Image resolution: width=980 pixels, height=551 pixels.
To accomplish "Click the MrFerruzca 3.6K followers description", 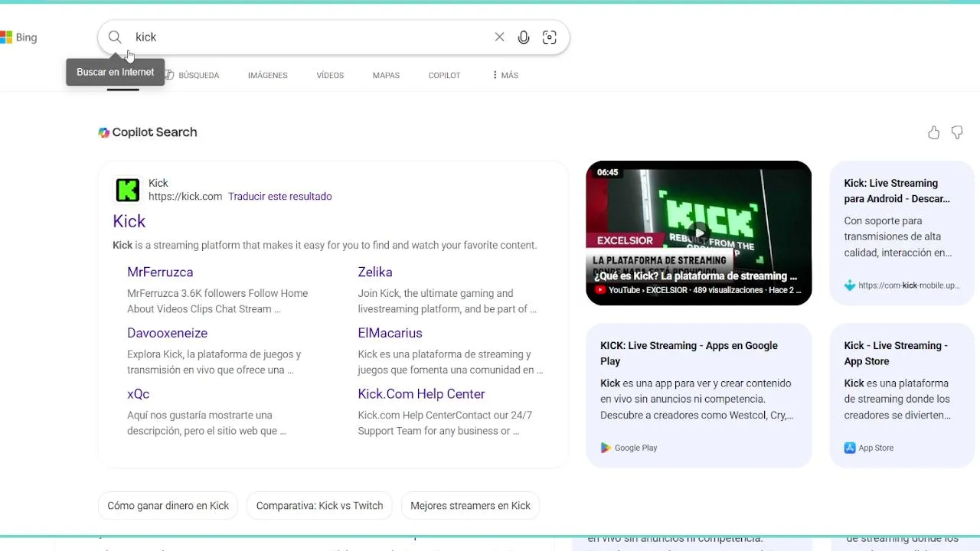I will 217,301.
